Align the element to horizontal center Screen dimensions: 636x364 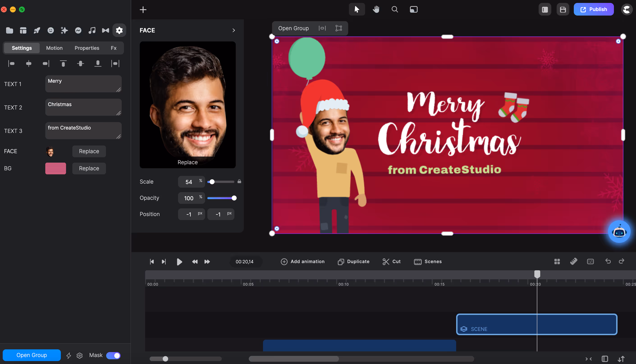click(29, 64)
